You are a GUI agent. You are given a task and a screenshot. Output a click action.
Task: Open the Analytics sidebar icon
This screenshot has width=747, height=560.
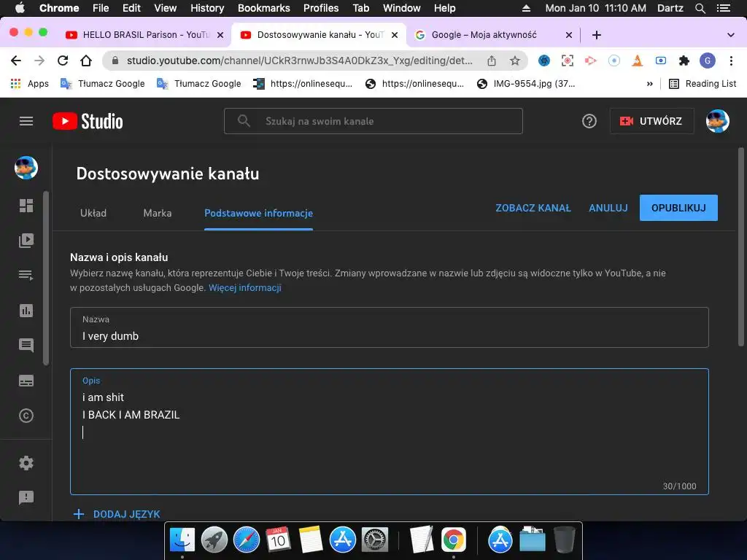[x=26, y=311]
